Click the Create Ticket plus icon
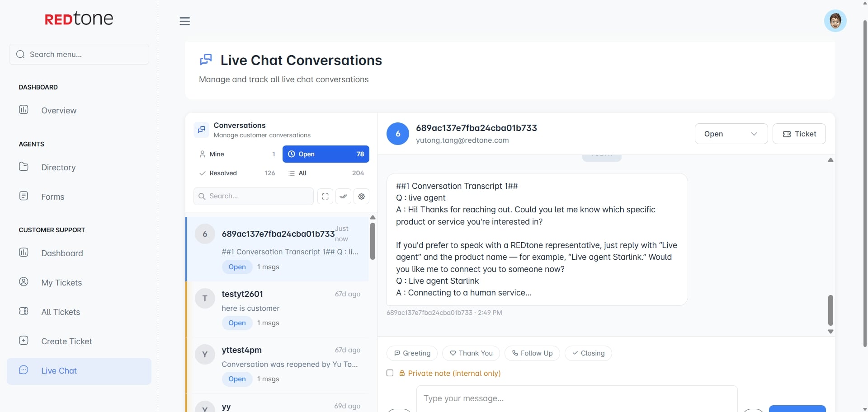868x412 pixels. (x=24, y=341)
